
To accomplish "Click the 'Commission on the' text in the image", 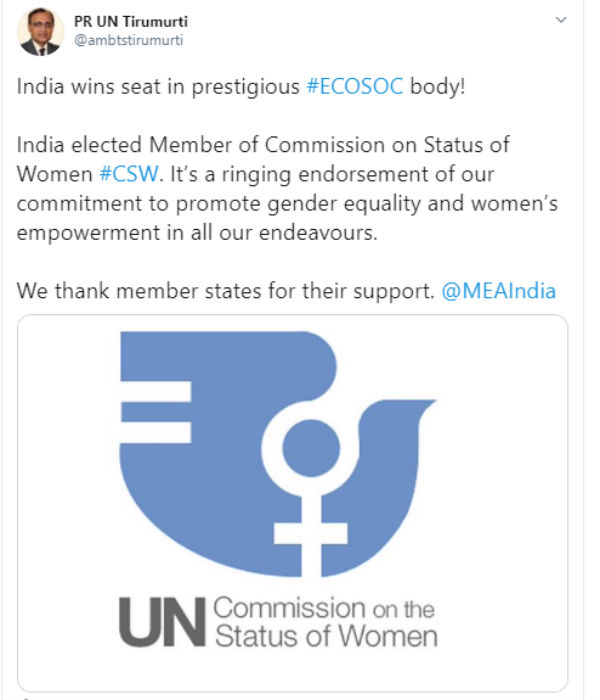I will click(x=324, y=608).
